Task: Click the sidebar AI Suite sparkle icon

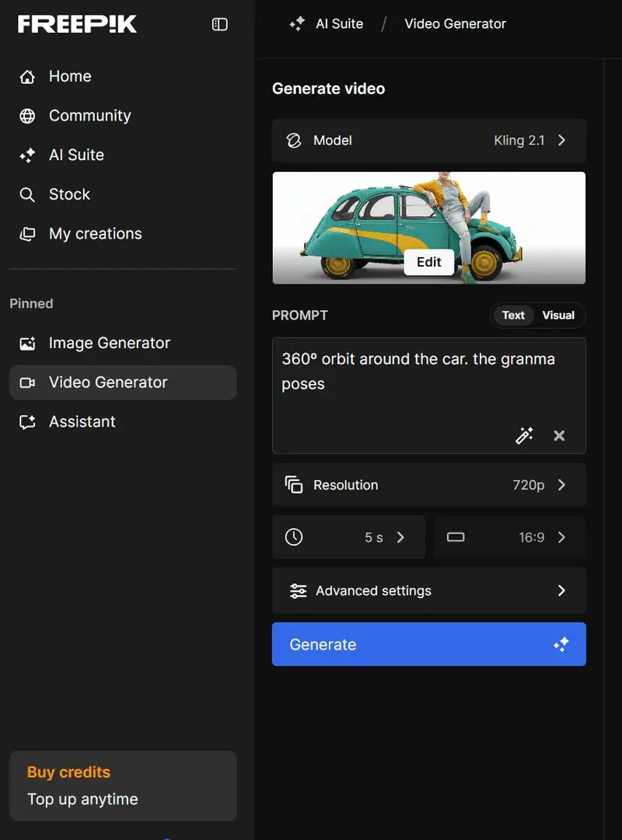Action: point(27,155)
